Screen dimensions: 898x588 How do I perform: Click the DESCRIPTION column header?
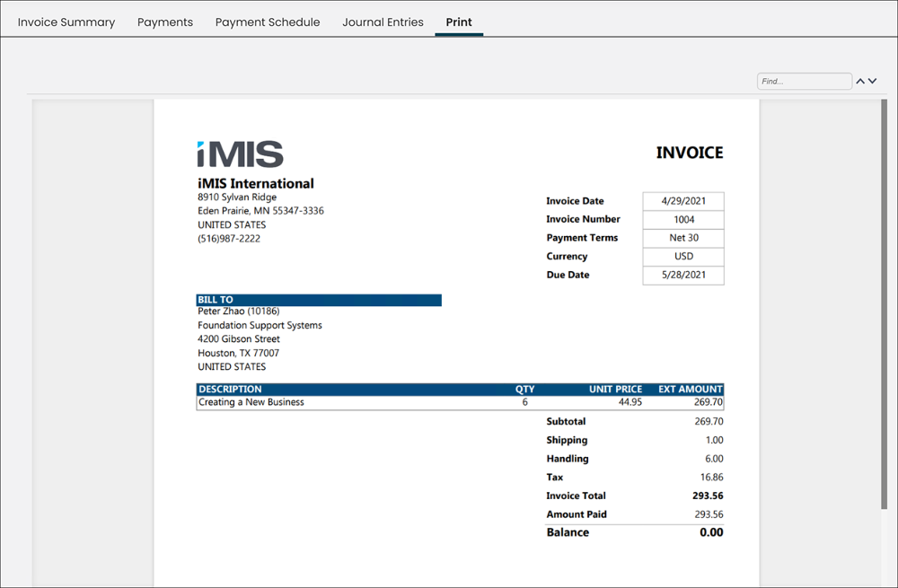230,390
